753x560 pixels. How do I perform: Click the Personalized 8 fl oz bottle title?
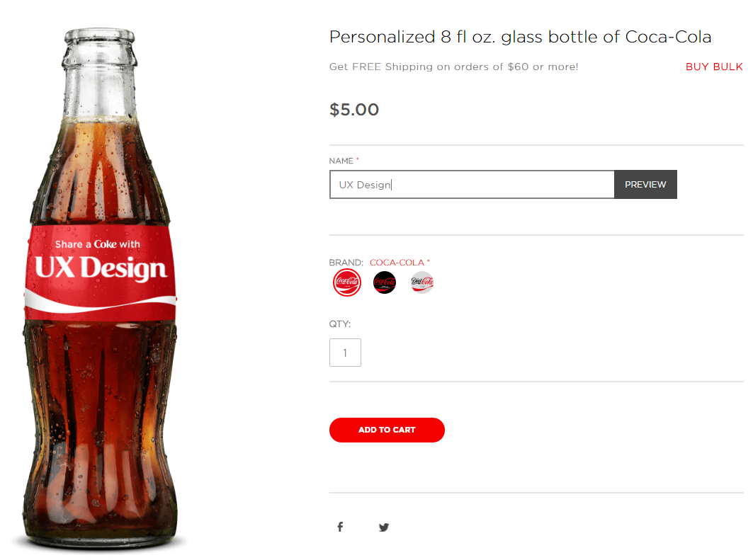pyautogui.click(x=520, y=37)
